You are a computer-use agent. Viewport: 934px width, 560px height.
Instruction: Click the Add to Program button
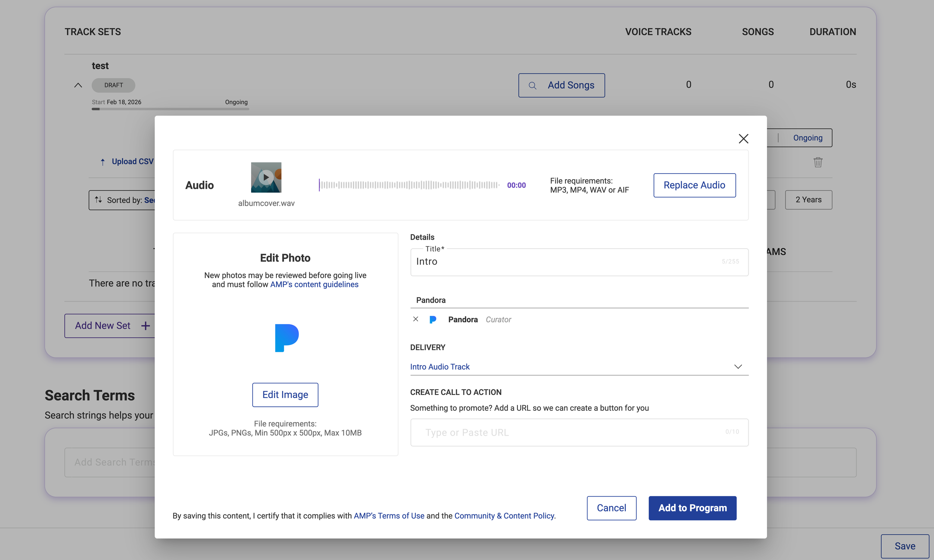pyautogui.click(x=692, y=508)
